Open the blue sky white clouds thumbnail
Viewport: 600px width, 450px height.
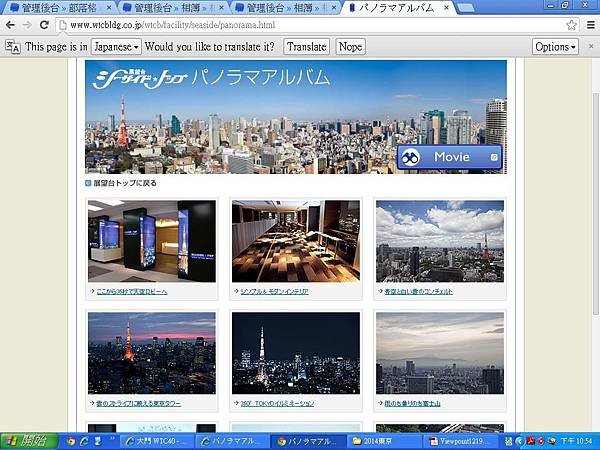click(440, 241)
